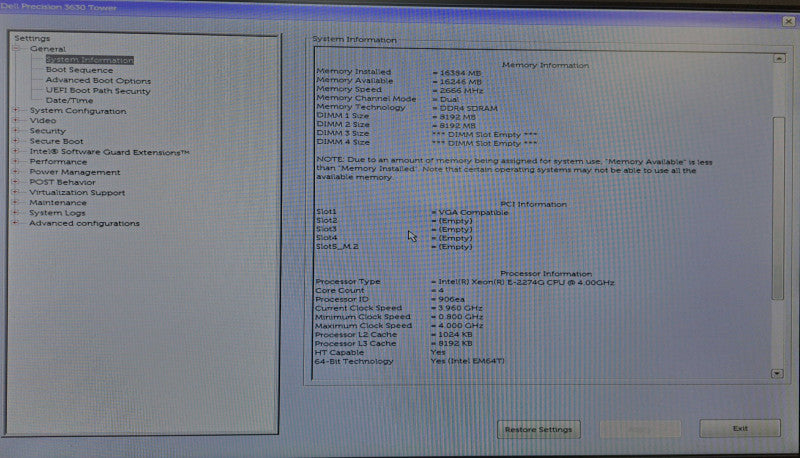Expand the Power Management node
This screenshot has height=458, width=800.
pos(16,172)
